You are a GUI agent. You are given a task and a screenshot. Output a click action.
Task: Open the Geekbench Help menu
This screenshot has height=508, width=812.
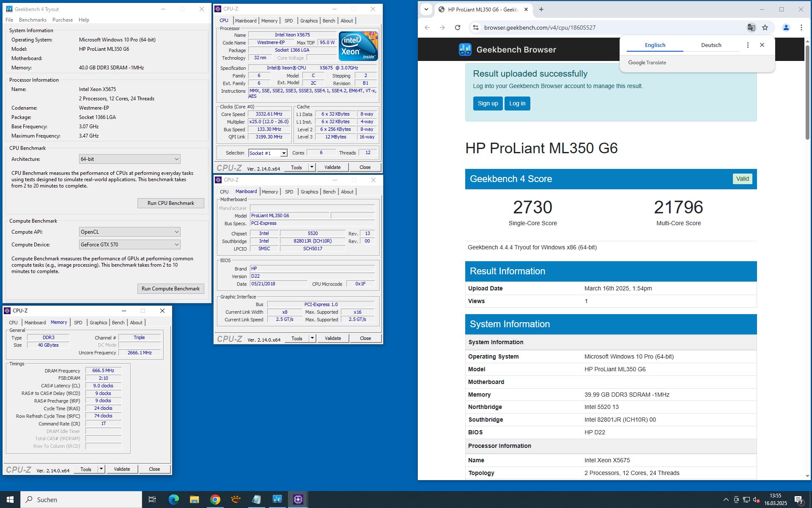(x=84, y=20)
